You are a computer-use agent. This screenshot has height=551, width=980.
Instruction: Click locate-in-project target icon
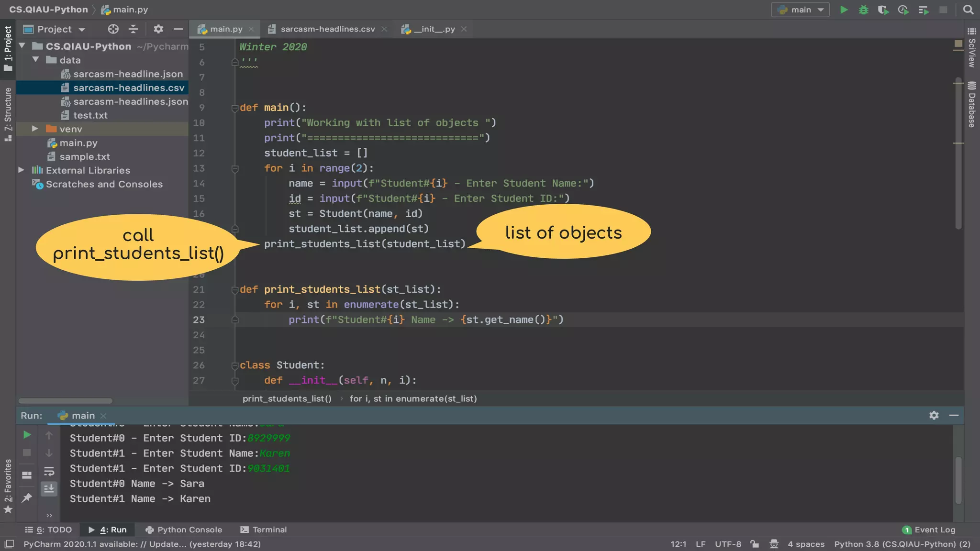click(113, 29)
